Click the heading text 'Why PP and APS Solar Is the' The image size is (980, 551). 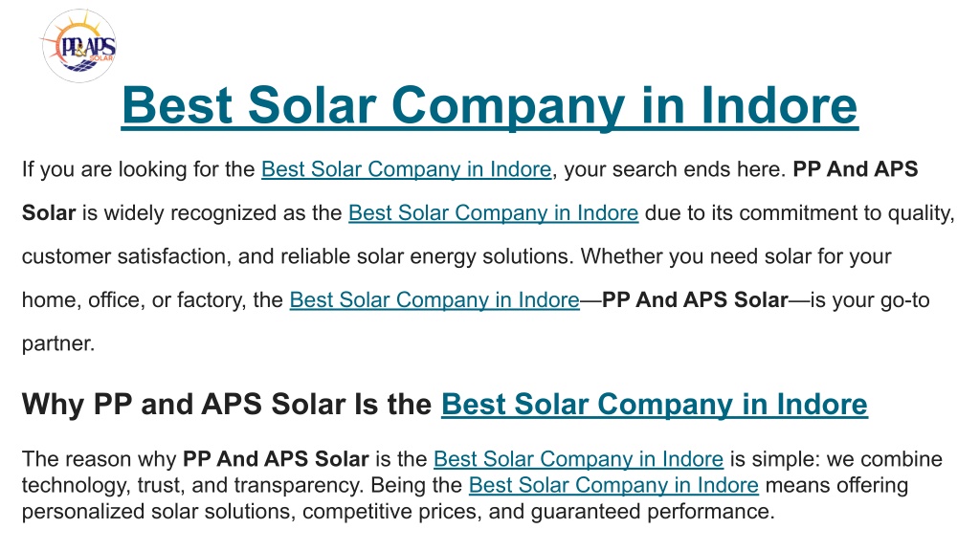pos(227,405)
